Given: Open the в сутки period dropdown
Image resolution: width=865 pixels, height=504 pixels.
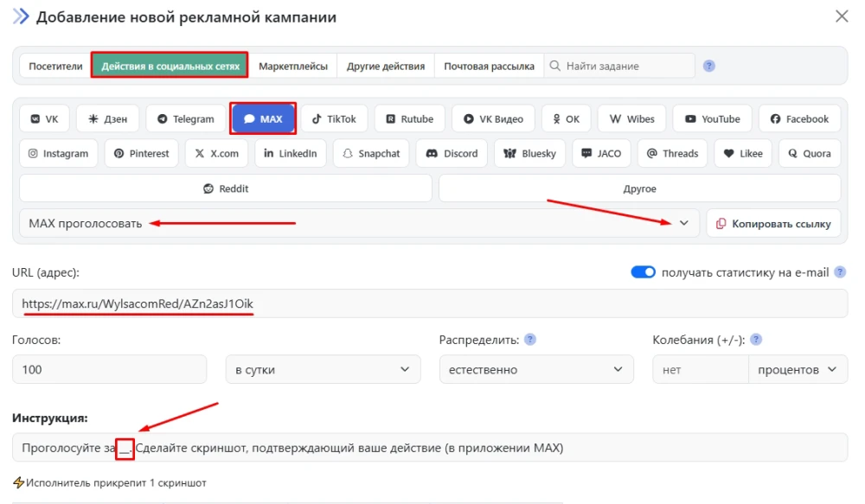Looking at the screenshot, I should 322,369.
